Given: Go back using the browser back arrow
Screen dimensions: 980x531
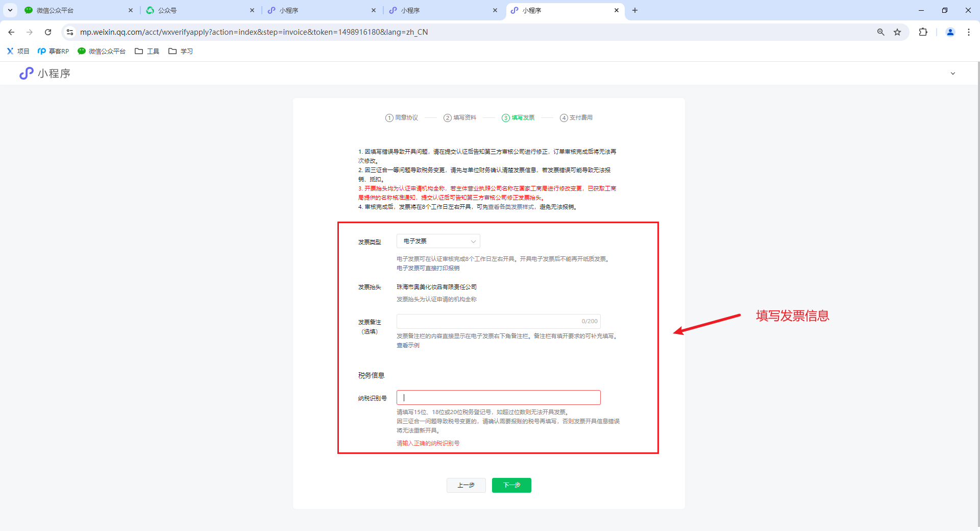Looking at the screenshot, I should coord(11,32).
